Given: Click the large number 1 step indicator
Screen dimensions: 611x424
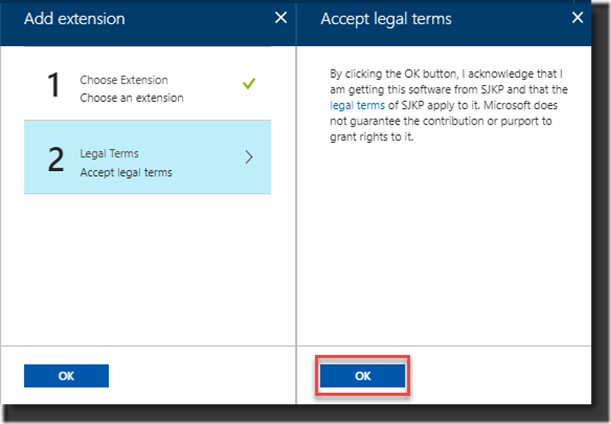Looking at the screenshot, I should pos(53,85).
